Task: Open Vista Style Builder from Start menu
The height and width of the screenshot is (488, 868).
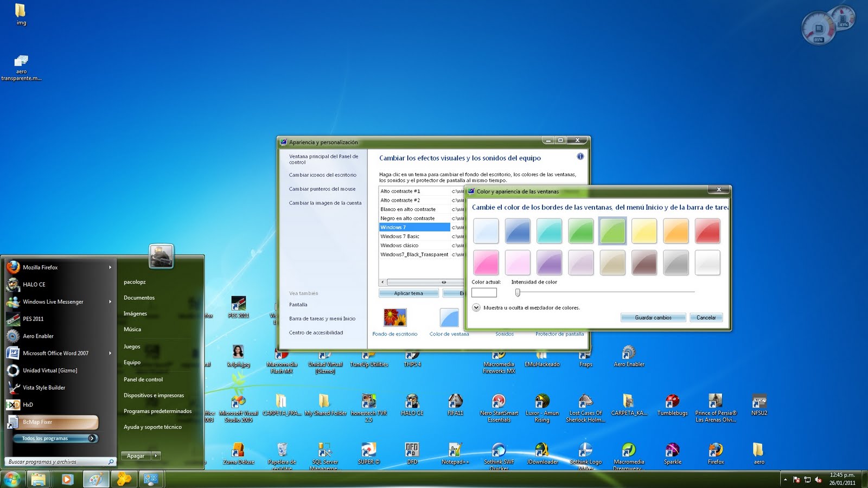Action: pos(59,388)
